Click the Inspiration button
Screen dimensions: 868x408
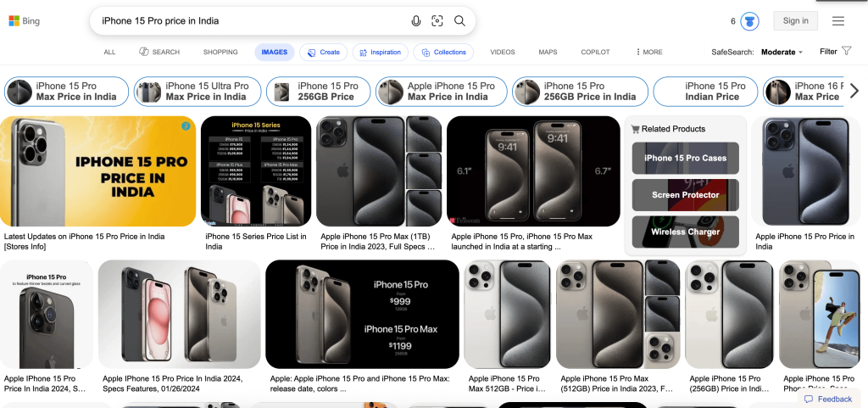click(x=381, y=52)
